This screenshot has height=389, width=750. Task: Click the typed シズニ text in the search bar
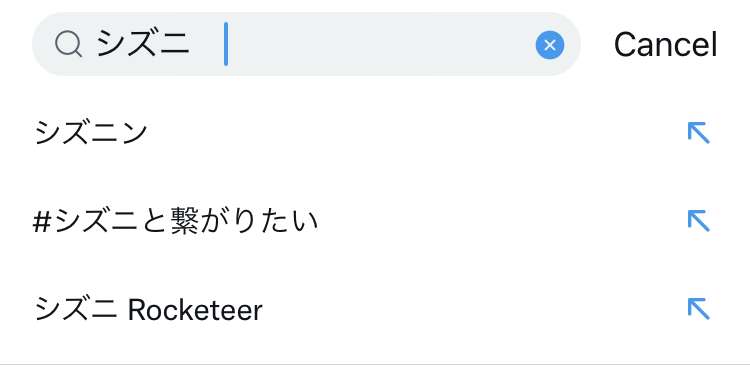[x=143, y=44]
